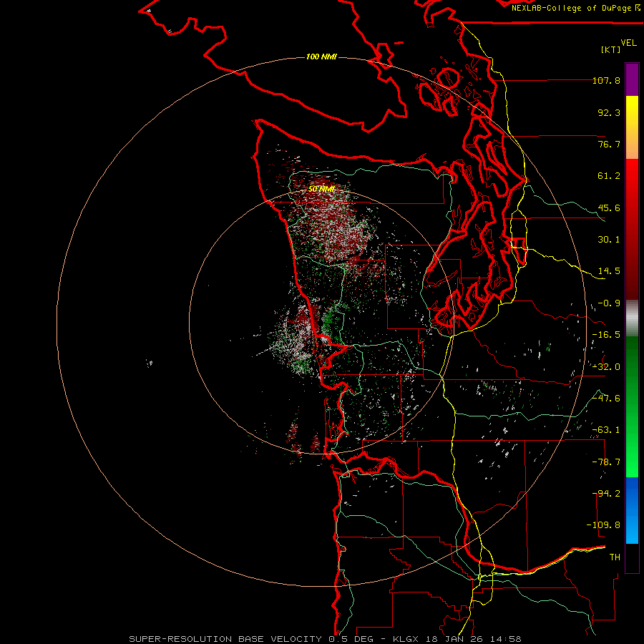The height and width of the screenshot is (644, 644).
Task: Pick the blue segment of the color bar
Action: (x=632, y=510)
